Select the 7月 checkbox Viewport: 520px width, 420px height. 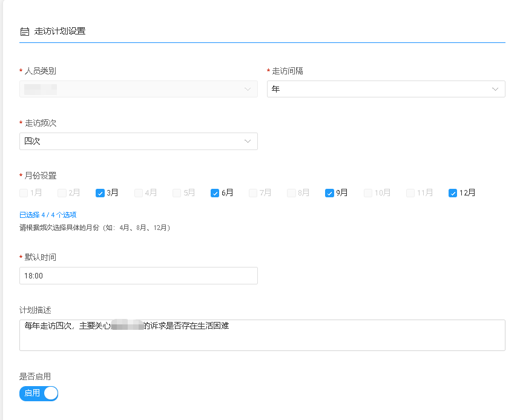pyautogui.click(x=252, y=192)
